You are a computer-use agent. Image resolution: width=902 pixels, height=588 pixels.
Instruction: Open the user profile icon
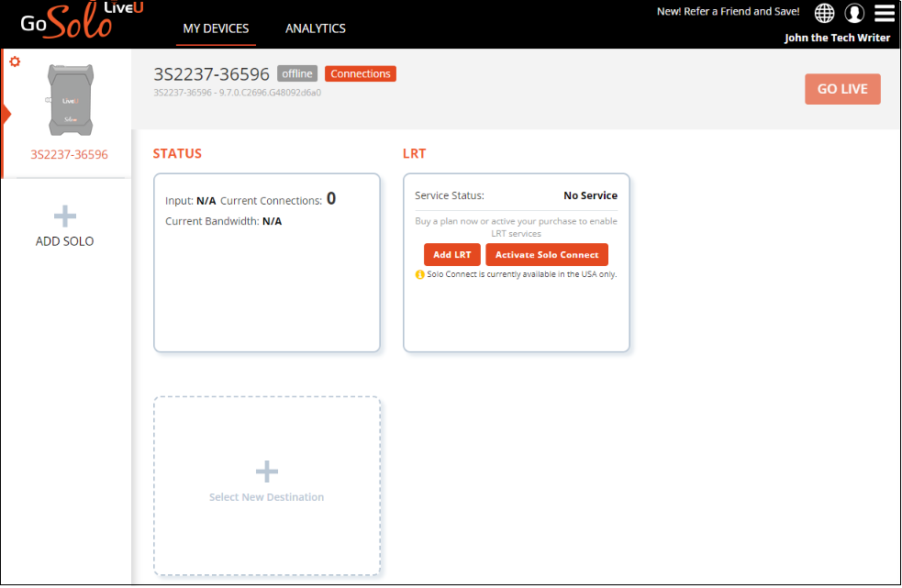(854, 13)
